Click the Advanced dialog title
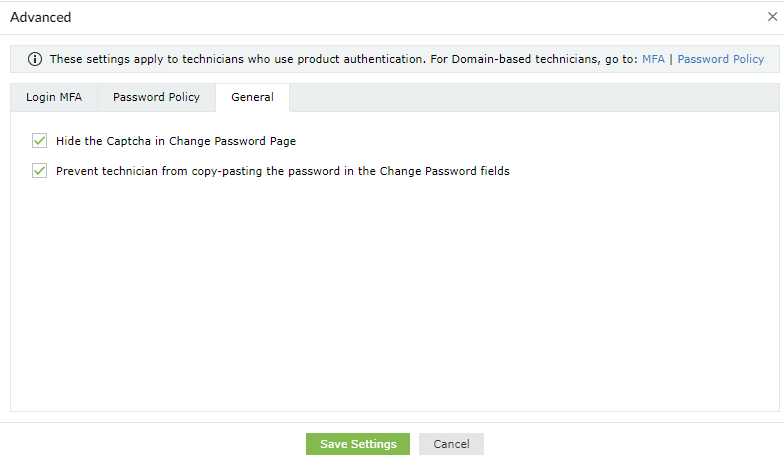 coord(41,17)
